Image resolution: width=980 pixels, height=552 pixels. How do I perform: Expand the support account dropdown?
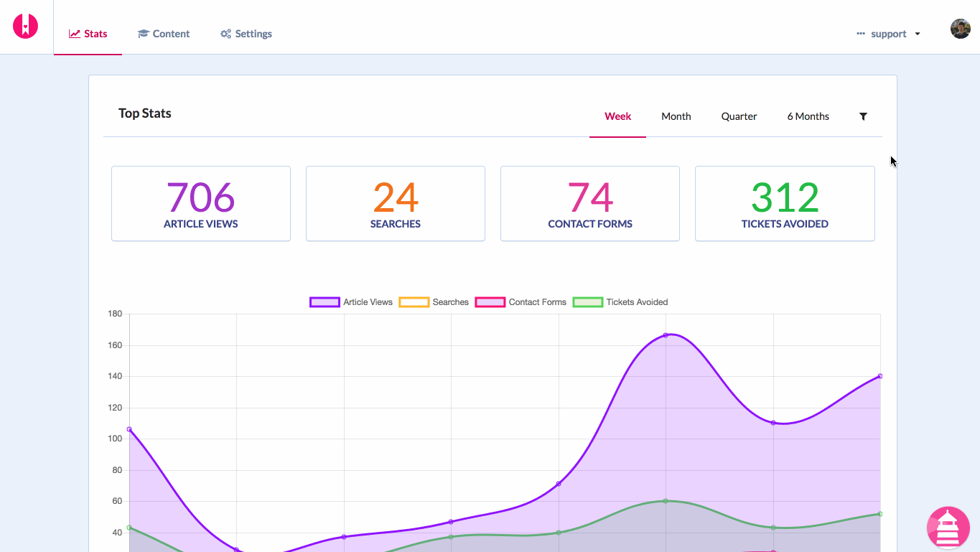(918, 33)
